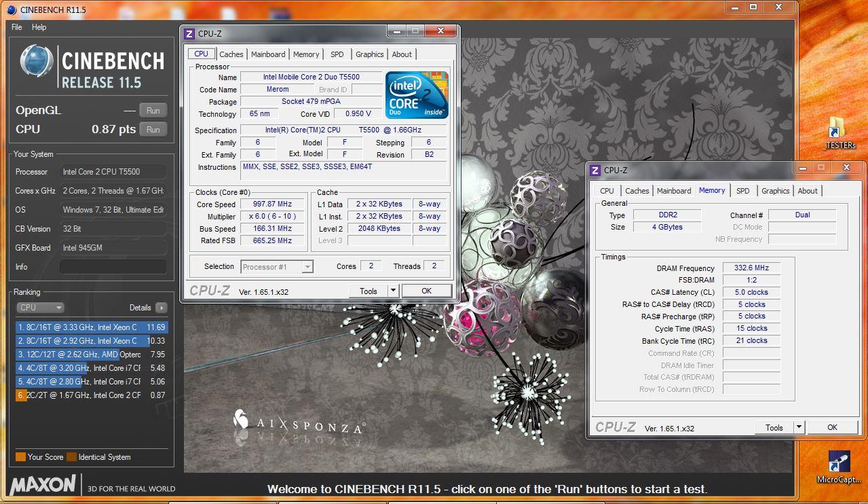Click the GFX Board field Intel 945GM

113,248
